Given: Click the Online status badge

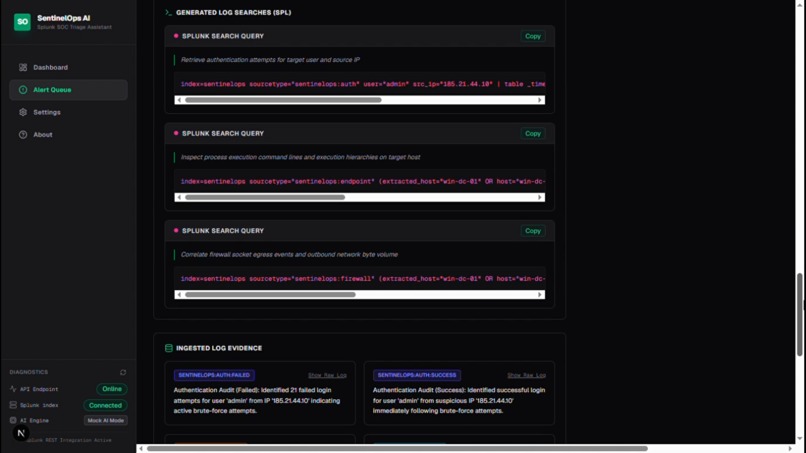Looking at the screenshot, I should click(112, 389).
